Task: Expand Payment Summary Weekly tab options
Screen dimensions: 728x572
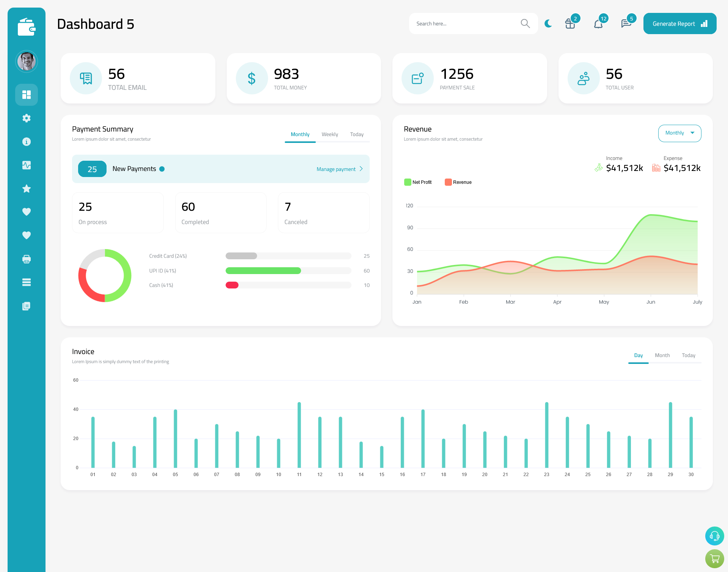Action: tap(330, 134)
